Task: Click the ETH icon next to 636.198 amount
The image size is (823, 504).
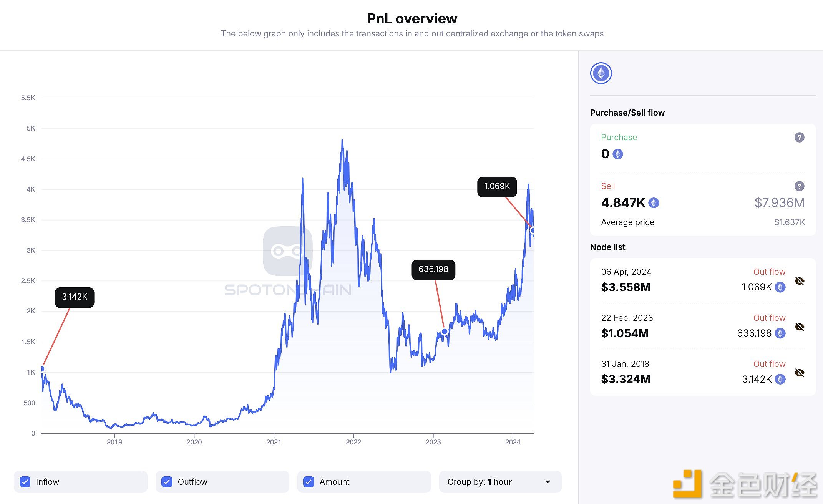Action: pos(780,333)
